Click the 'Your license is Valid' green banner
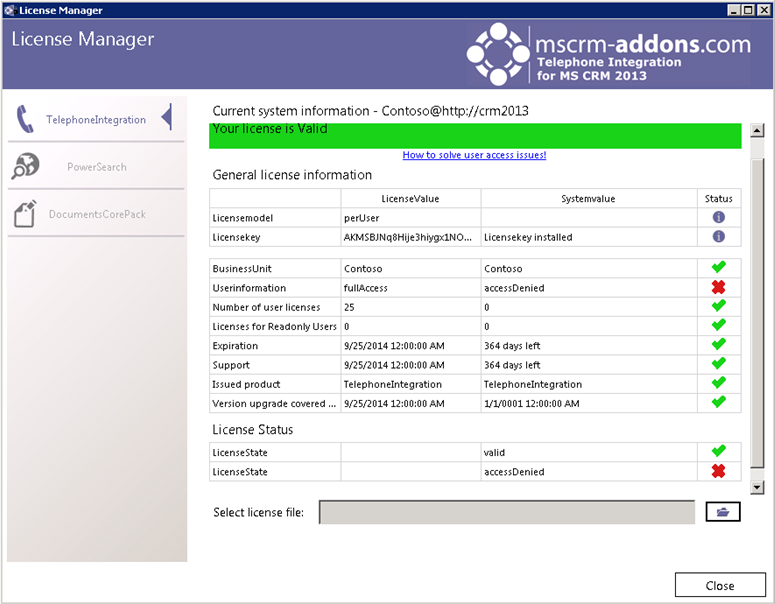 474,135
